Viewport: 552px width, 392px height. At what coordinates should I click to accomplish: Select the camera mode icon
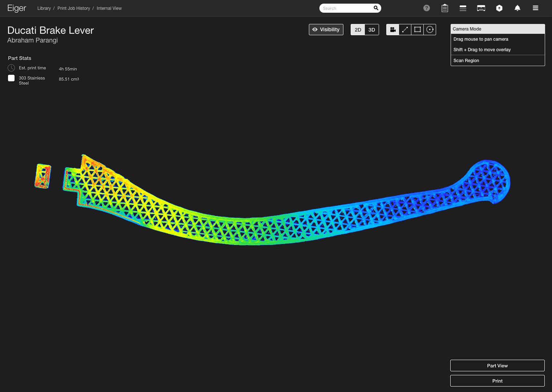(x=393, y=30)
